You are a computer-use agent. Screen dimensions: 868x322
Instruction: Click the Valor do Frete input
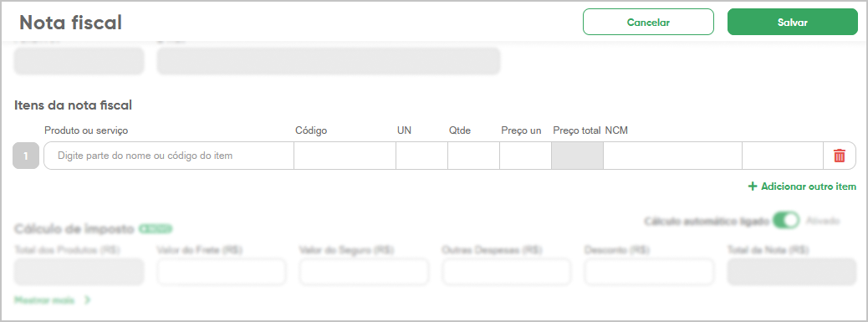click(222, 272)
